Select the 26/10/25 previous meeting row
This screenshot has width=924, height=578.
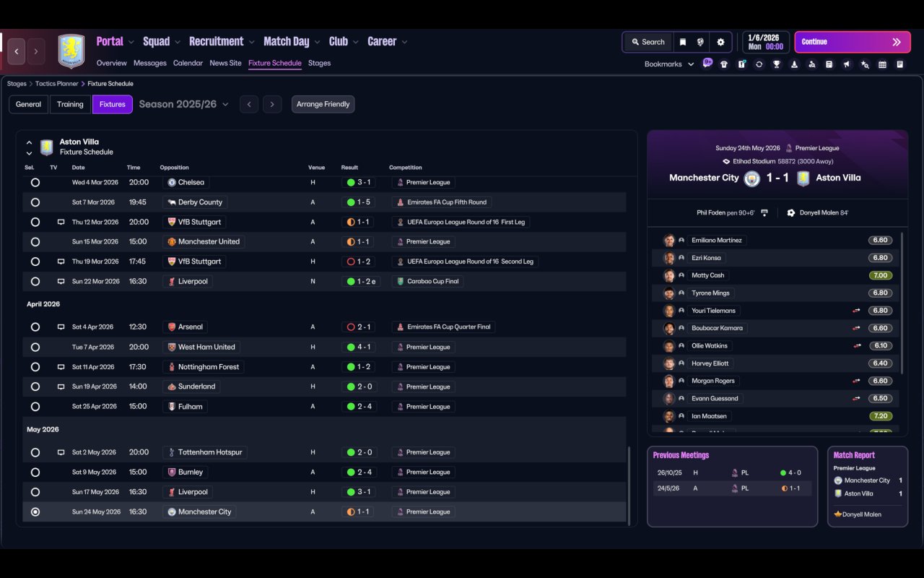pyautogui.click(x=732, y=473)
